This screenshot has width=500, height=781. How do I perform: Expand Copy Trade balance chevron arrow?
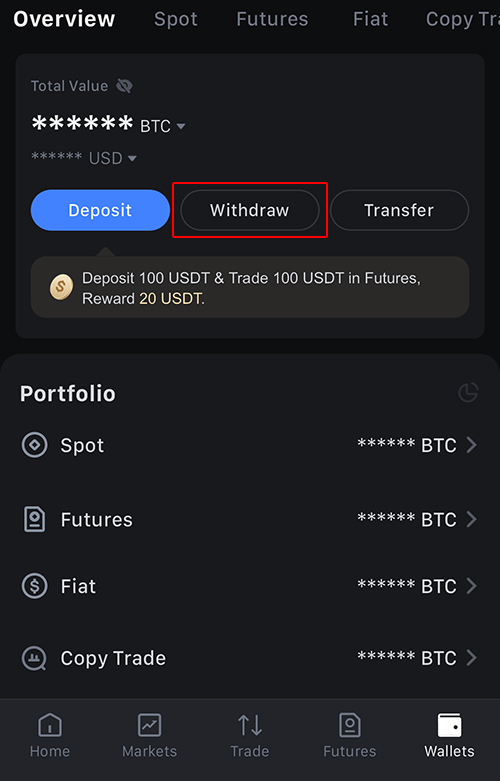click(471, 658)
